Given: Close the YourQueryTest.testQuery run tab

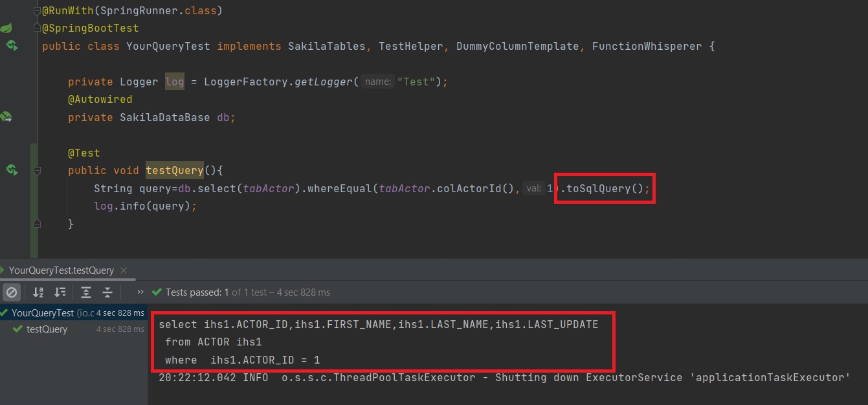Looking at the screenshot, I should 124,270.
